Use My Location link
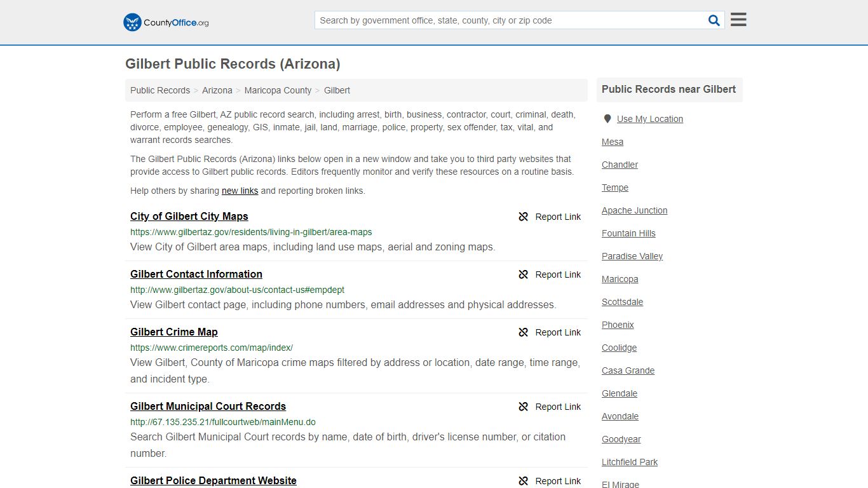The width and height of the screenshot is (868, 488). 650,119
